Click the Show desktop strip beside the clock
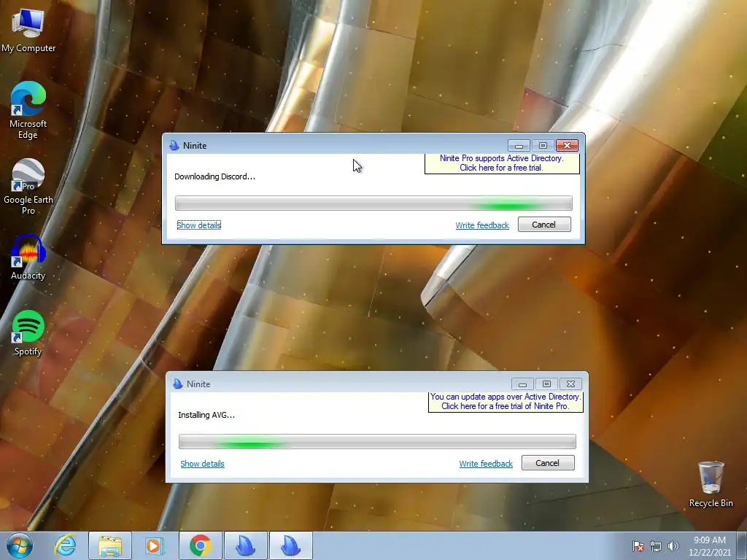747x560 pixels. 743,546
